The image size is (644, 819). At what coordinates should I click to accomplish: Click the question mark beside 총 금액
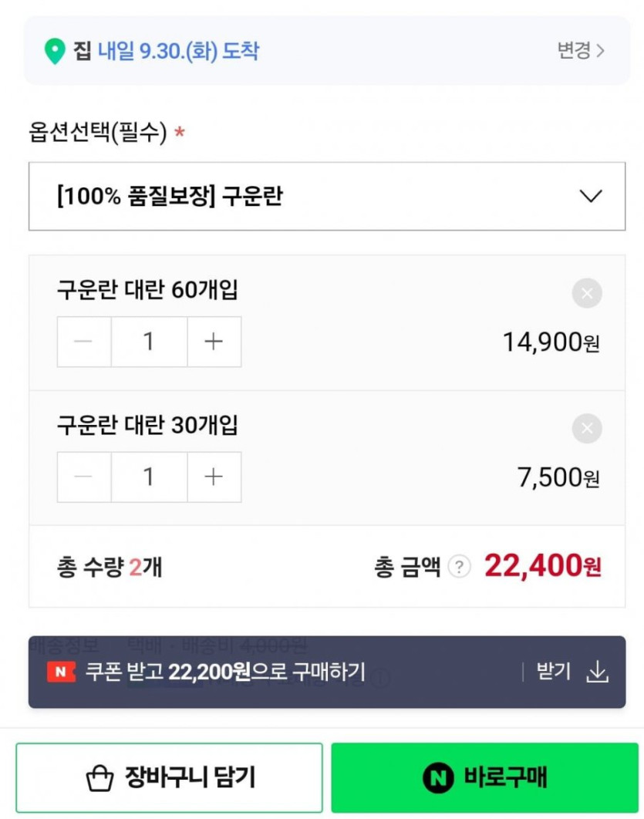459,568
